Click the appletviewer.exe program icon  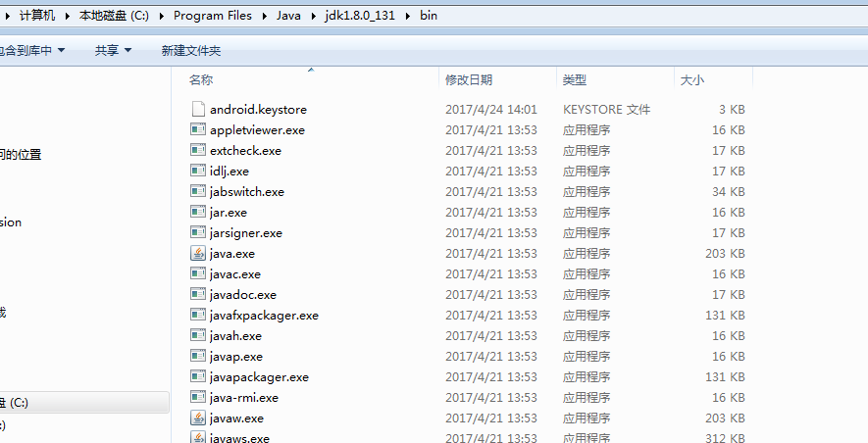click(x=198, y=129)
